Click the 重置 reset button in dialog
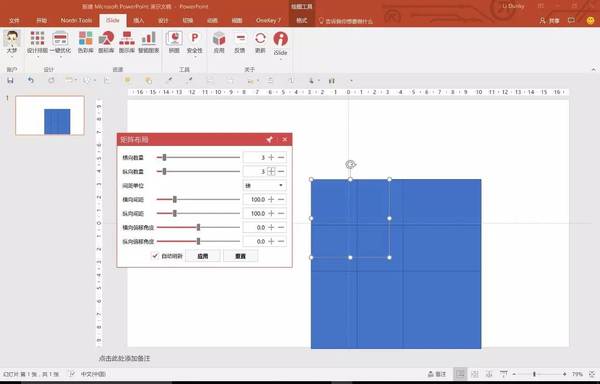Screen dimensions: 600x384 click(x=240, y=256)
